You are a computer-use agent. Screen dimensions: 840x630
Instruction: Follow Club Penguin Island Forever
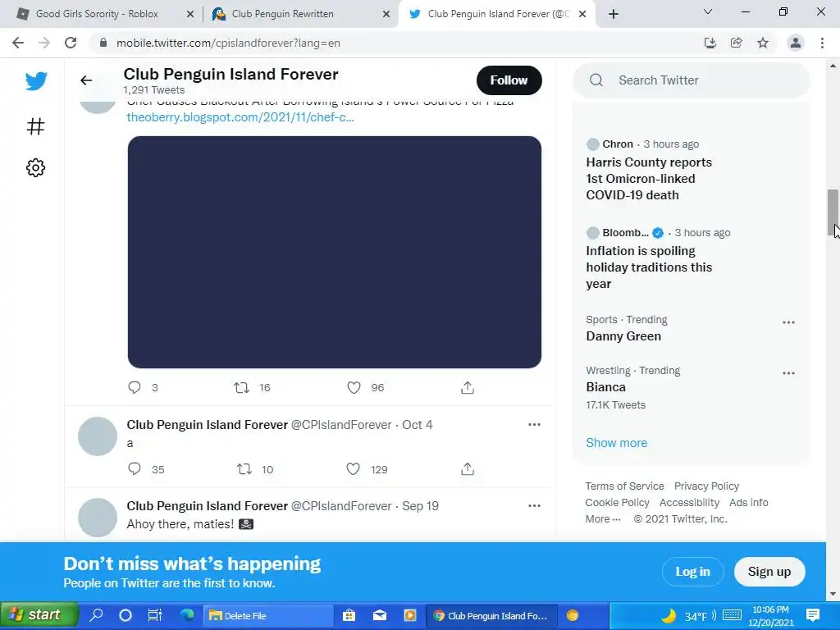tap(509, 80)
